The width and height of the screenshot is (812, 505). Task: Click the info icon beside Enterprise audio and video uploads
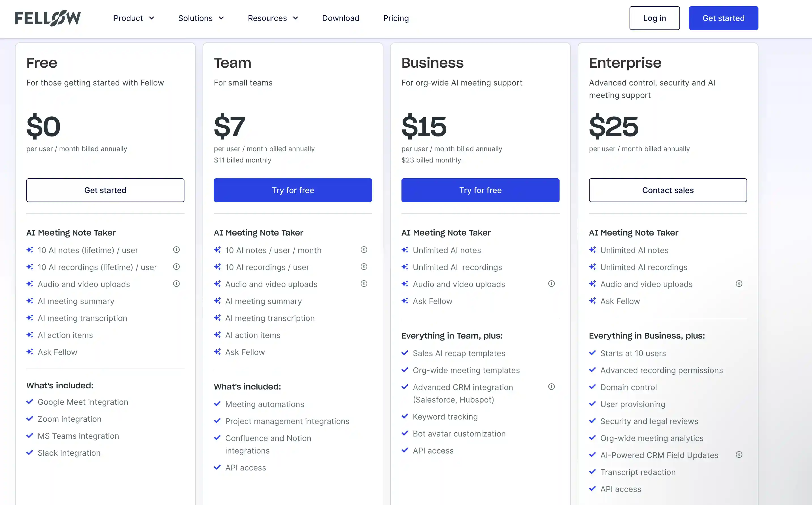739,284
